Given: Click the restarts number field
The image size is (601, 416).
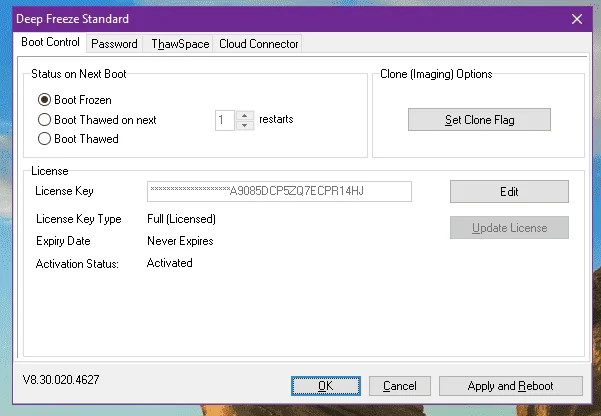Looking at the screenshot, I should [x=225, y=120].
